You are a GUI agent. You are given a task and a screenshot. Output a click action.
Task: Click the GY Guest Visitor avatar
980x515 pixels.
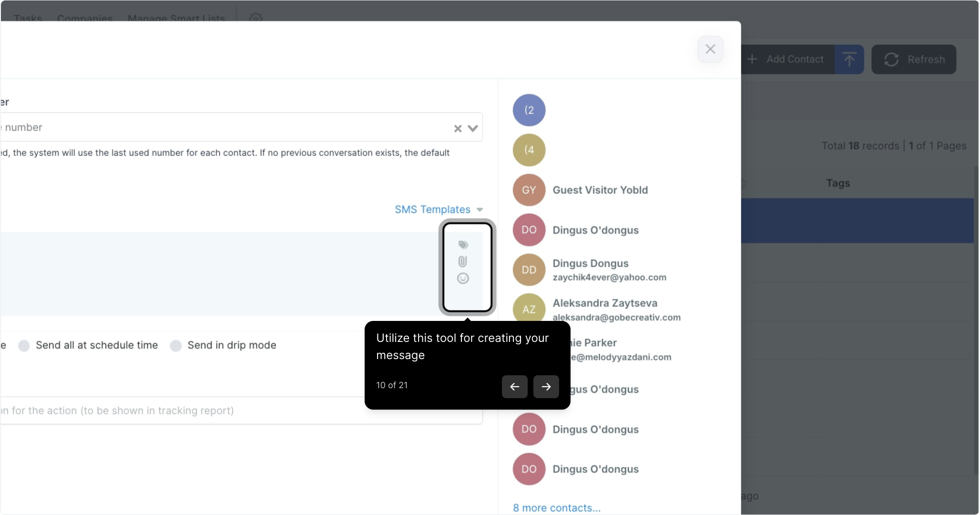(x=529, y=190)
